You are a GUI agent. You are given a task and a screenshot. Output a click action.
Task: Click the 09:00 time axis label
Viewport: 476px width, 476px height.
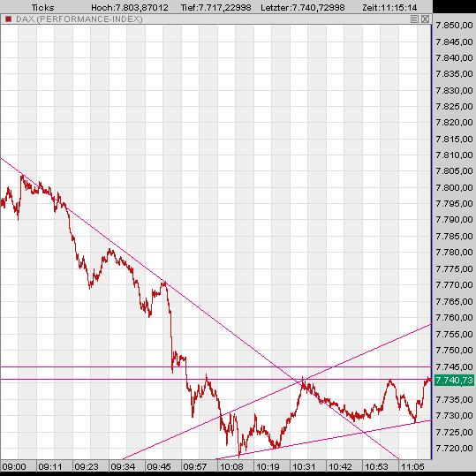pos(14,466)
